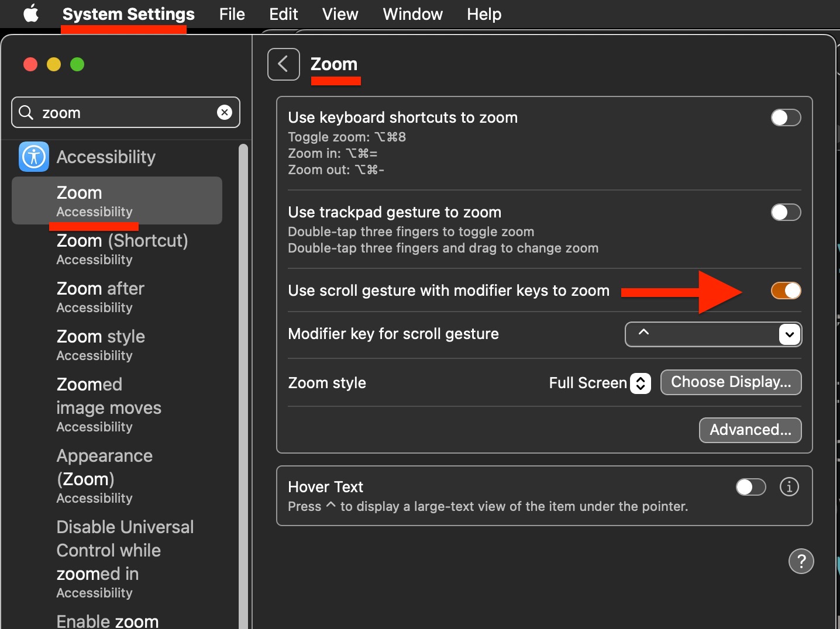Change Zoom style from Full Screen
840x629 pixels.
pyautogui.click(x=600, y=383)
